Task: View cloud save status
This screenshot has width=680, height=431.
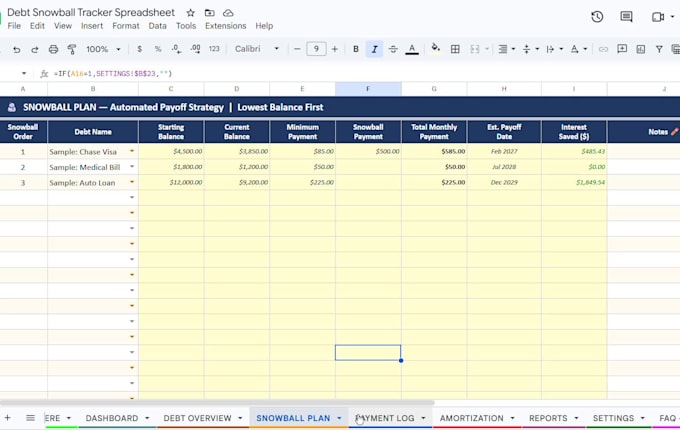Action: (228, 13)
